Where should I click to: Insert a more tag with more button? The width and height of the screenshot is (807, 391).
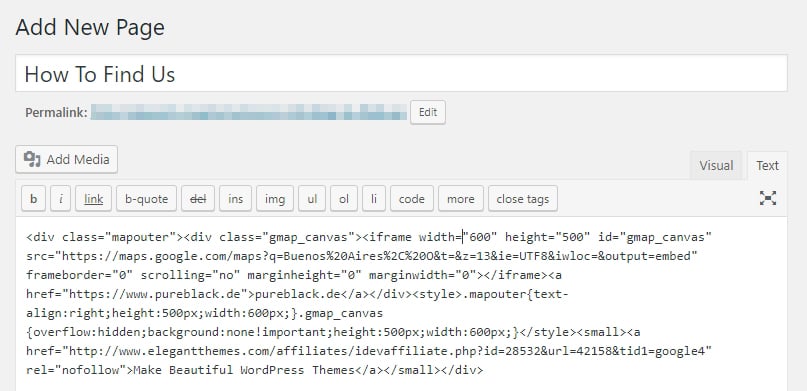[x=461, y=199]
